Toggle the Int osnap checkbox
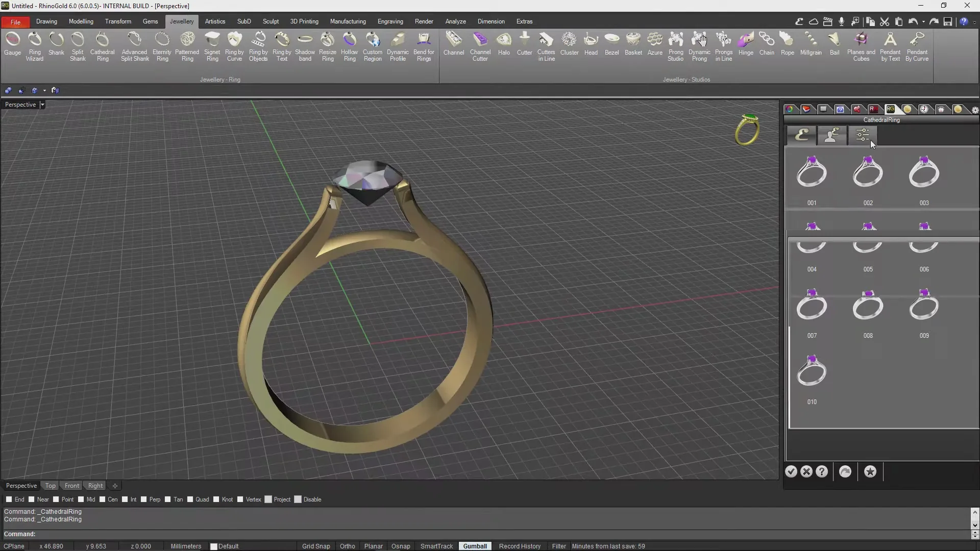This screenshot has width=980, height=551. point(125,499)
